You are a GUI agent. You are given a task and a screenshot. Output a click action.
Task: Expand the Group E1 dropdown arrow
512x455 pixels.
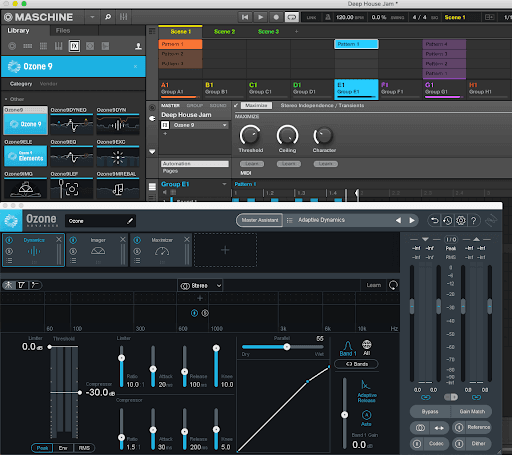[224, 184]
